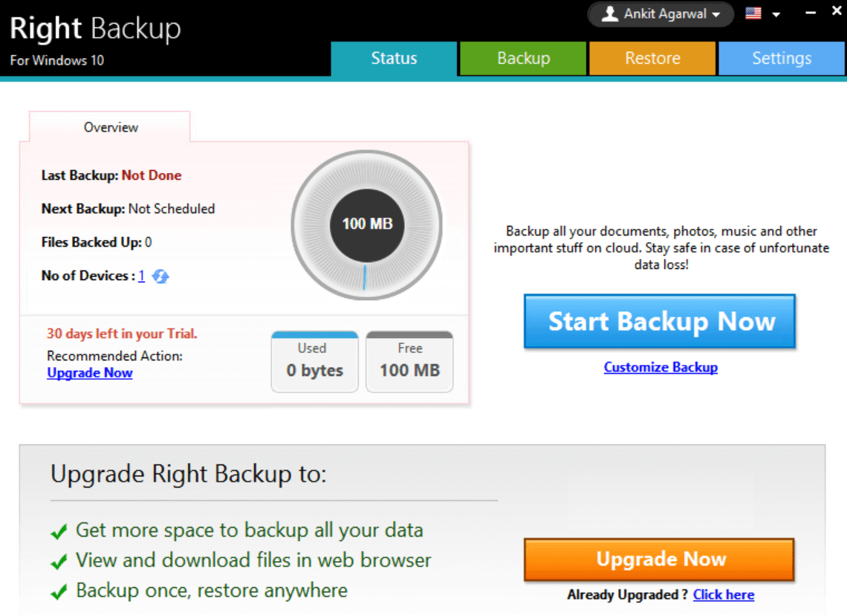Screen dimensions: 847x616
Task: Click the Used 0 bytes box
Action: (315, 361)
